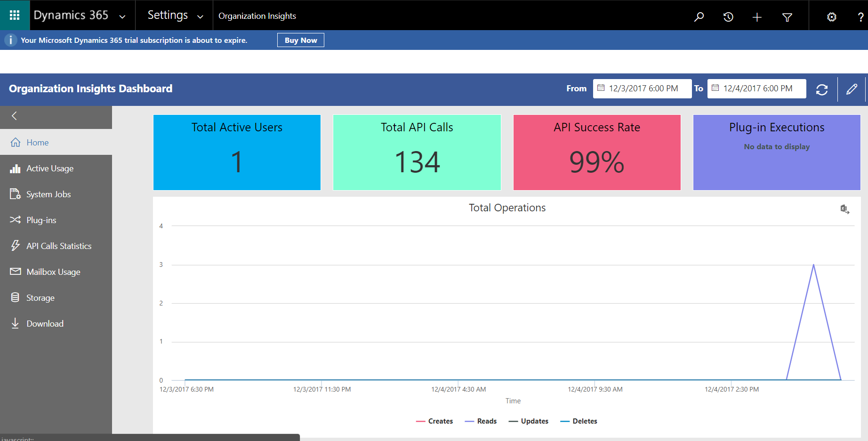868x441 pixels.
Task: Refresh the dashboard data
Action: point(822,89)
